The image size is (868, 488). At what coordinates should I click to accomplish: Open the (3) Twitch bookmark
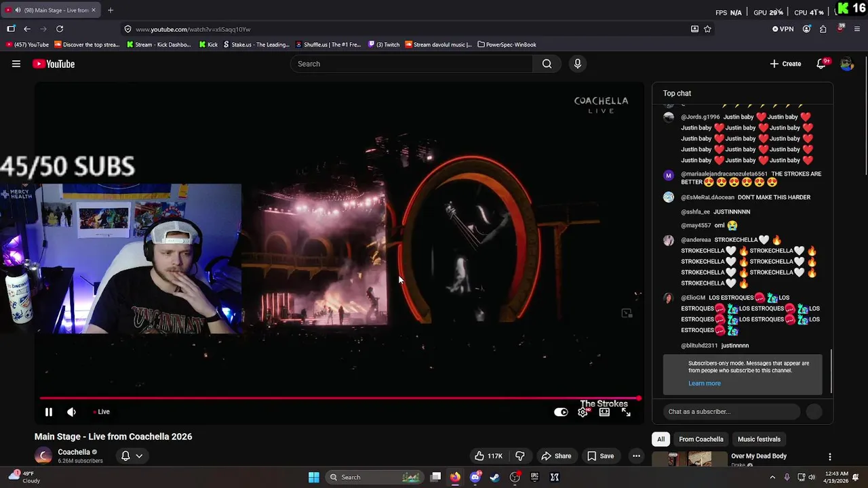click(384, 45)
